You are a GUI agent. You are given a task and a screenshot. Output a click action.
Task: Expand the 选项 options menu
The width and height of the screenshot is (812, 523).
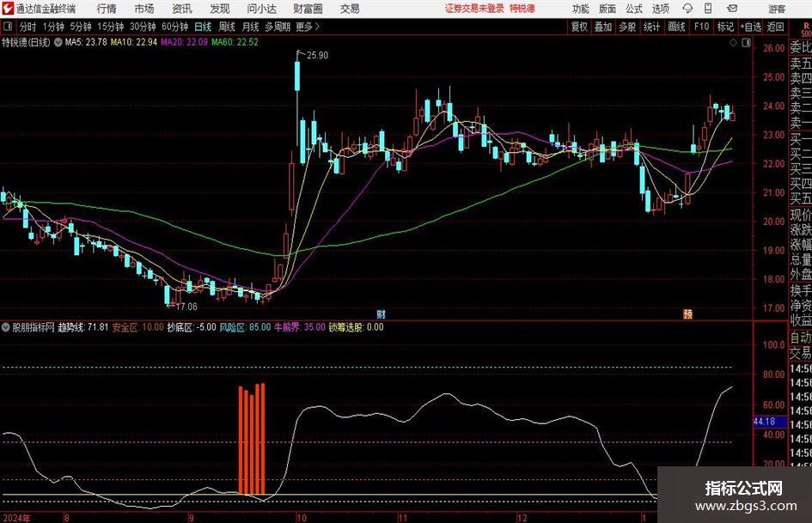[x=660, y=9]
